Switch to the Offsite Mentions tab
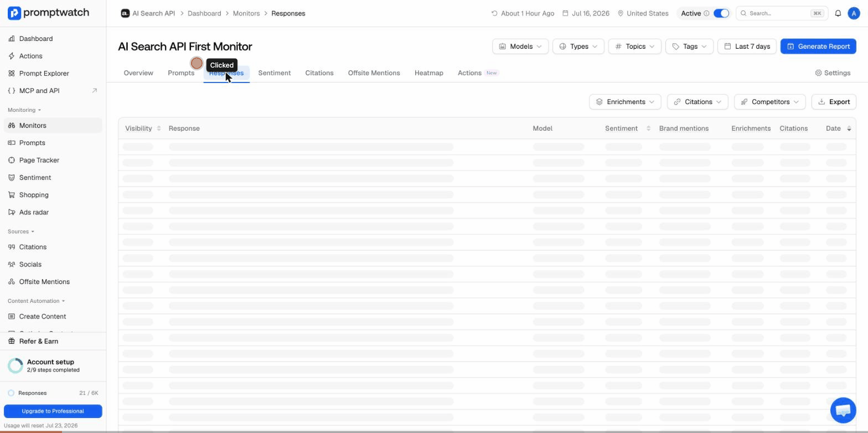Image resolution: width=868 pixels, height=433 pixels. [374, 73]
